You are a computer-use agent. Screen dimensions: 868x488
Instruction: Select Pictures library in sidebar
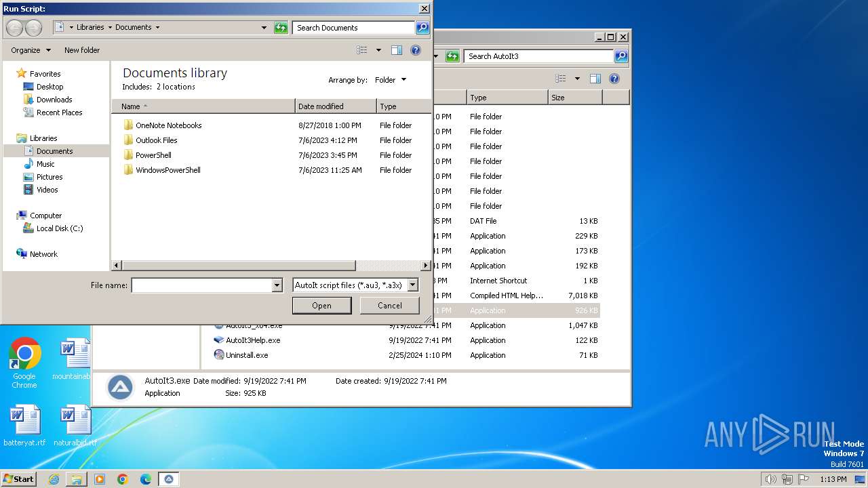tap(50, 177)
